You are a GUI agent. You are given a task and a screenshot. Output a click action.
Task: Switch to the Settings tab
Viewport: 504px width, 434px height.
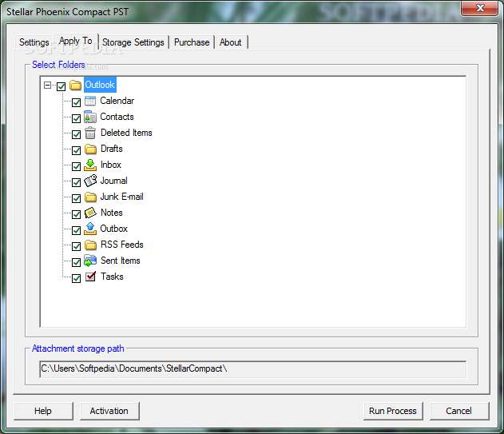(x=34, y=42)
